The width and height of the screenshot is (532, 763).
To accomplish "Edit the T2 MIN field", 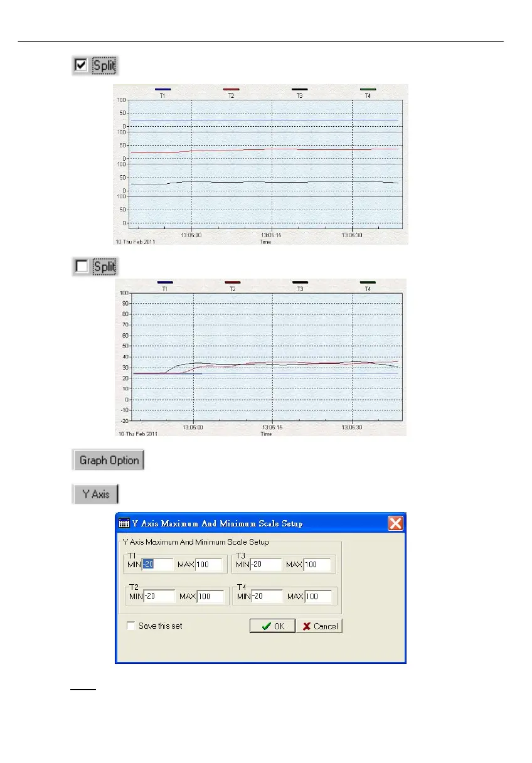I will (159, 597).
